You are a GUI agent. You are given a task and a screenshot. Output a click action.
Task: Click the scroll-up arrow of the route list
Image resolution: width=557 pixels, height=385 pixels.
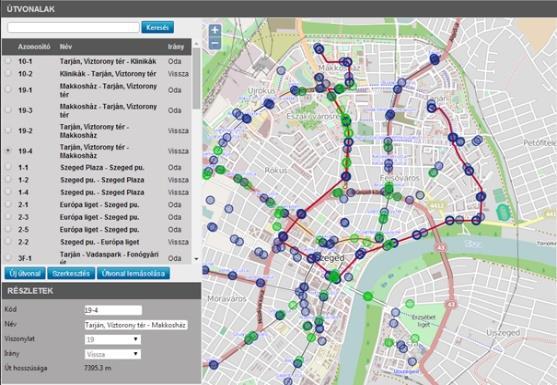click(196, 43)
